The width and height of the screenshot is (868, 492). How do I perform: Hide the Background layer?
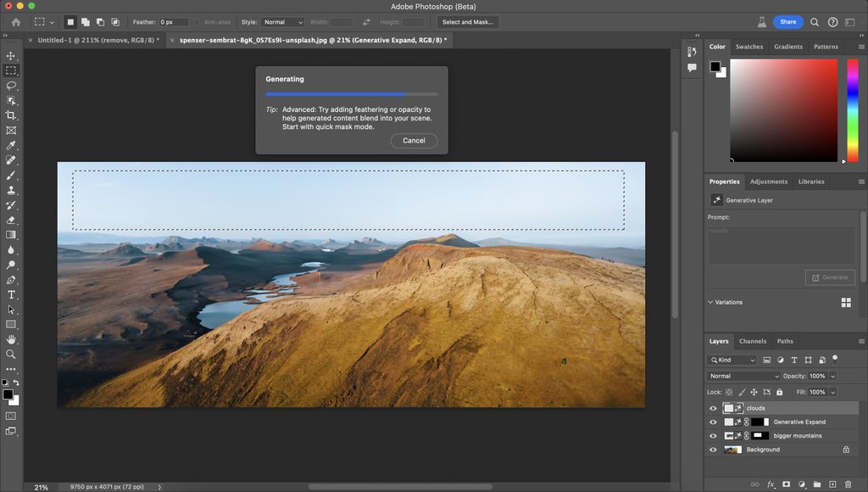(x=713, y=450)
